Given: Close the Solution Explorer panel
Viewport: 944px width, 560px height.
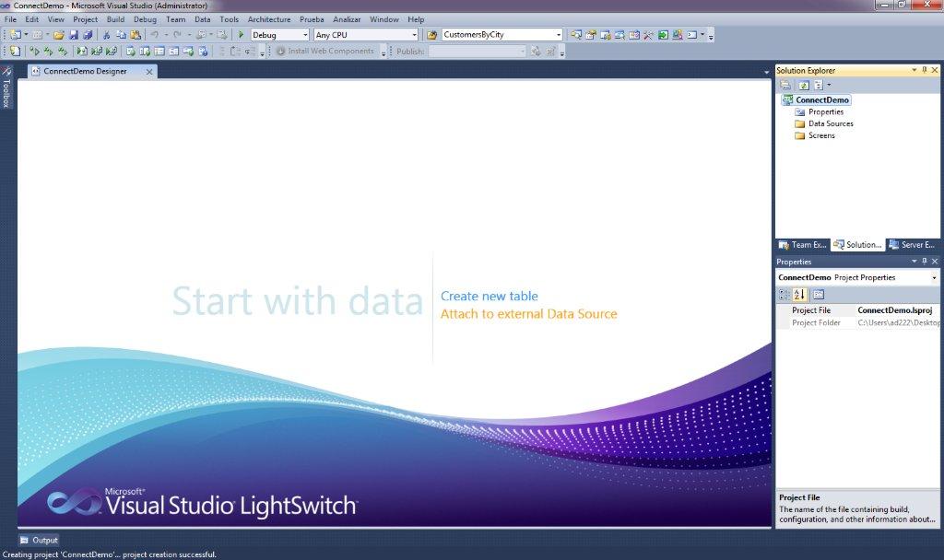Looking at the screenshot, I should point(935,70).
